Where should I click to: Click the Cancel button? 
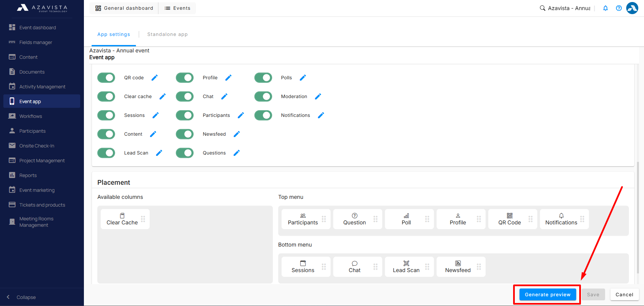[x=624, y=295]
